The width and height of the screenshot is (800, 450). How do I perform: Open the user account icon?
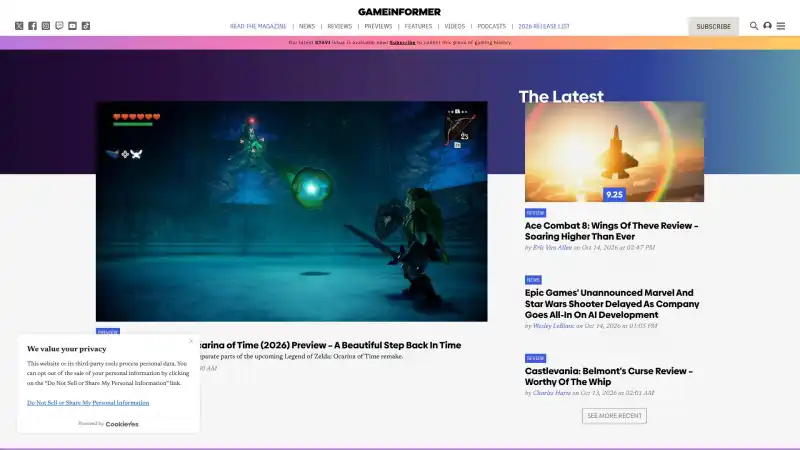point(767,26)
